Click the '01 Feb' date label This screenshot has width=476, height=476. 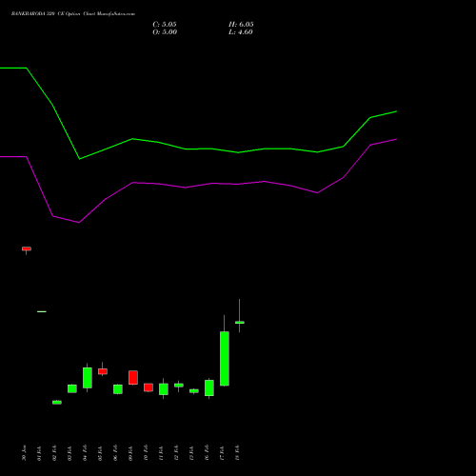(39, 453)
